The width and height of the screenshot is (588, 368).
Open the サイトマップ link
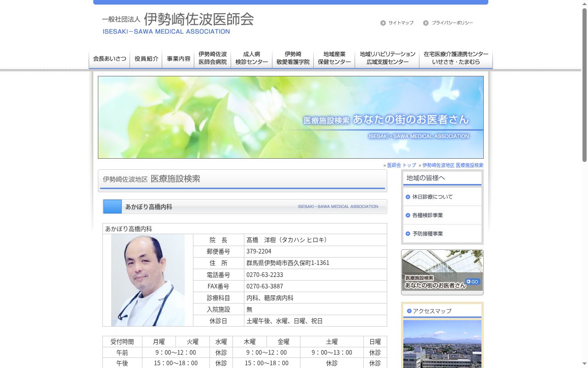click(x=401, y=23)
